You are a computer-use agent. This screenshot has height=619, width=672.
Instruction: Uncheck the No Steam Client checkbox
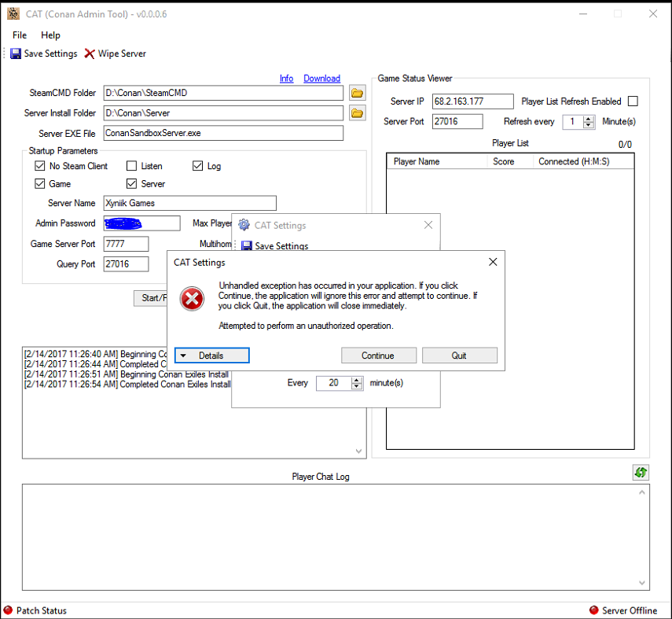tap(40, 166)
